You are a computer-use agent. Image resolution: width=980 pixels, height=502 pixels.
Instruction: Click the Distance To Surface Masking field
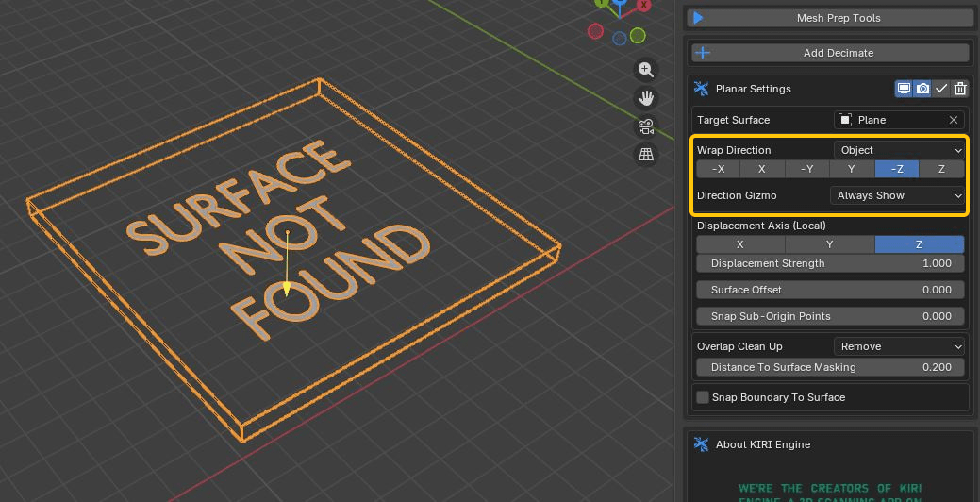pos(830,367)
